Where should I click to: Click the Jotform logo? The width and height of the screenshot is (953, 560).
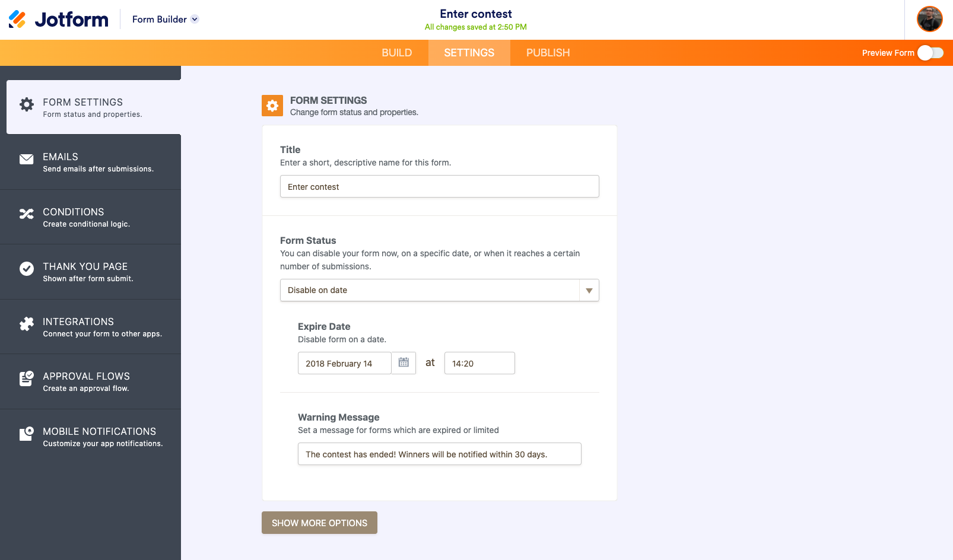(x=58, y=19)
